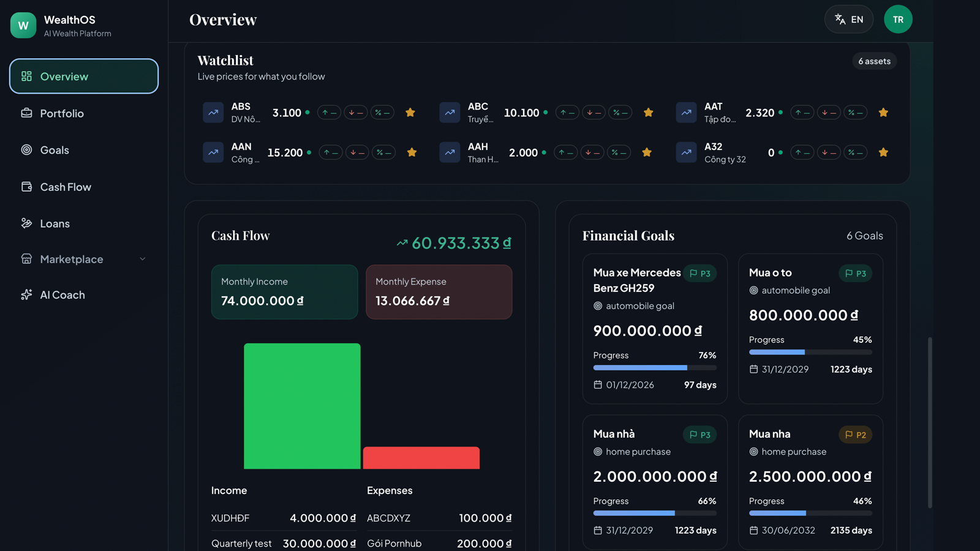This screenshot has width=980, height=551.
Task: Click the A32 trend chart icon
Action: 686,152
